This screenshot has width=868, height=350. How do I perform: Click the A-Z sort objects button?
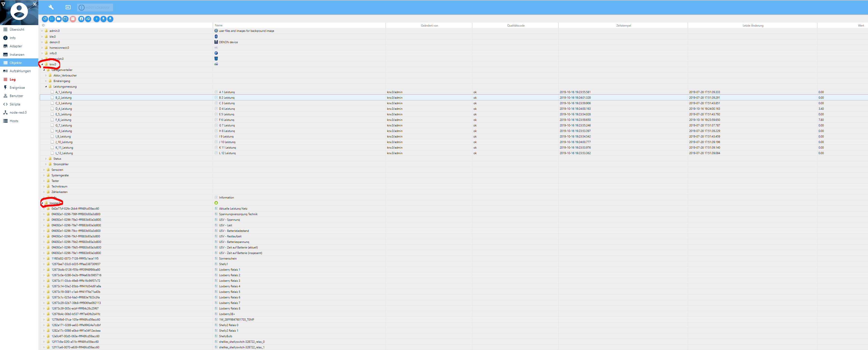88,19
